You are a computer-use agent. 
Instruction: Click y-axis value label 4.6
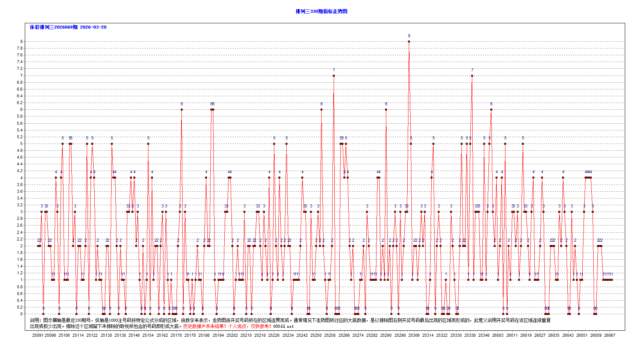[20, 157]
